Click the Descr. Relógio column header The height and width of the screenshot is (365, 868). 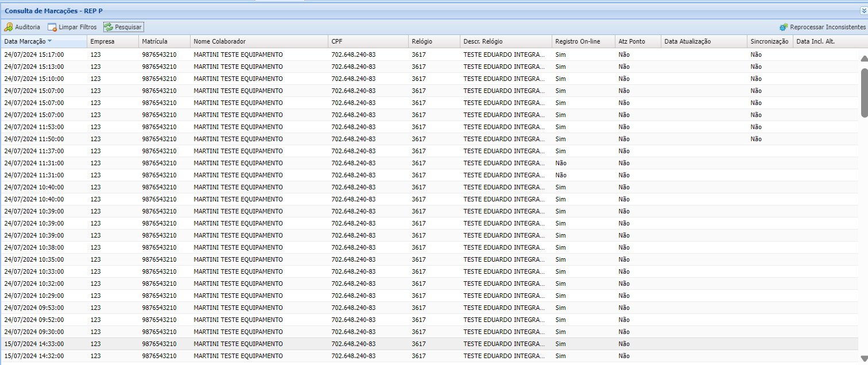pyautogui.click(x=506, y=41)
